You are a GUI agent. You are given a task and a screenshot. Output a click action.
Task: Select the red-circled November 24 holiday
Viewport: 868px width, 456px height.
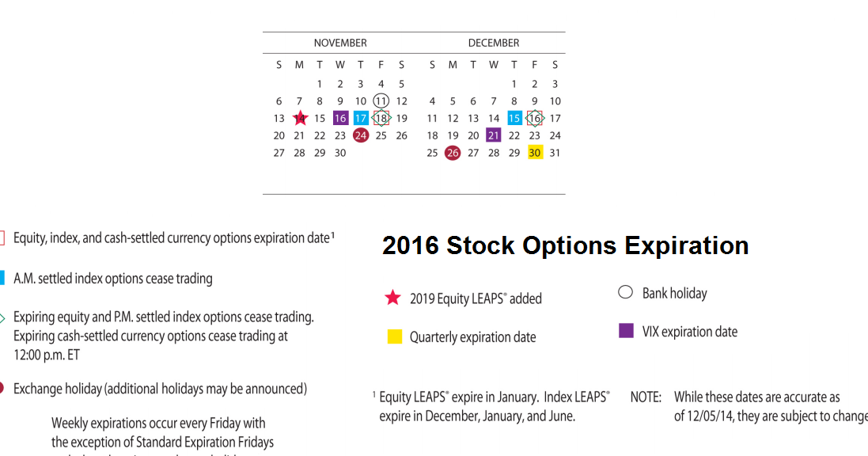pyautogui.click(x=361, y=135)
